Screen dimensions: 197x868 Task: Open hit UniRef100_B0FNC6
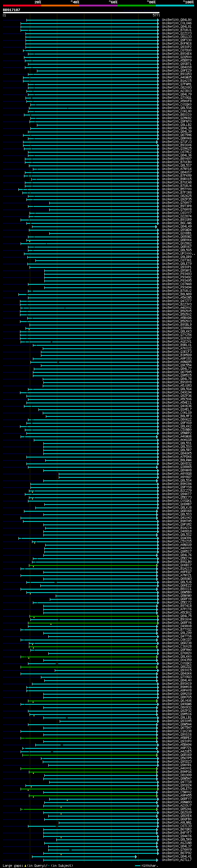point(177,43)
